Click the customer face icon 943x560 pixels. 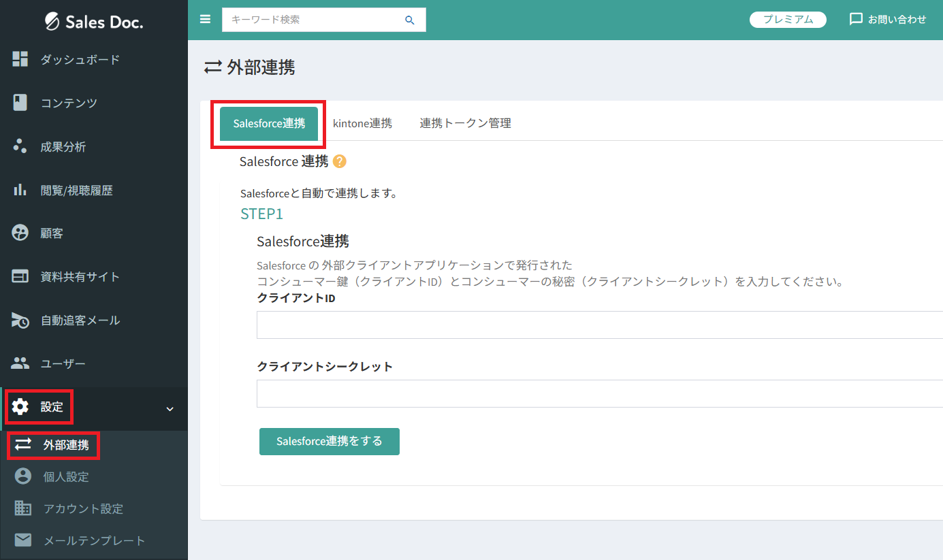(20, 233)
